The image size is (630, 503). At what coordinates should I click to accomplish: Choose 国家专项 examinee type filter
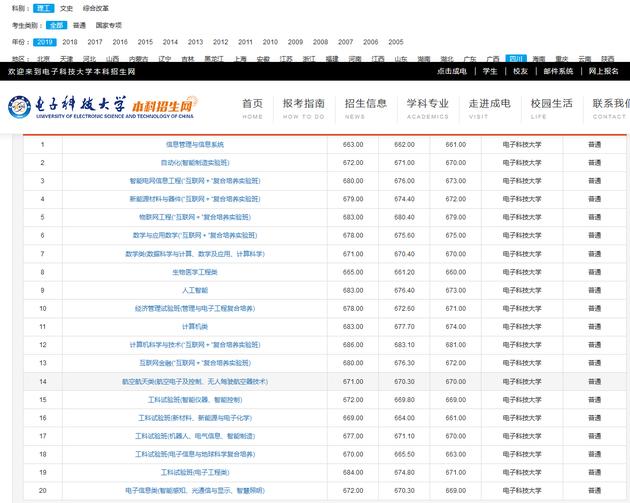coord(108,25)
